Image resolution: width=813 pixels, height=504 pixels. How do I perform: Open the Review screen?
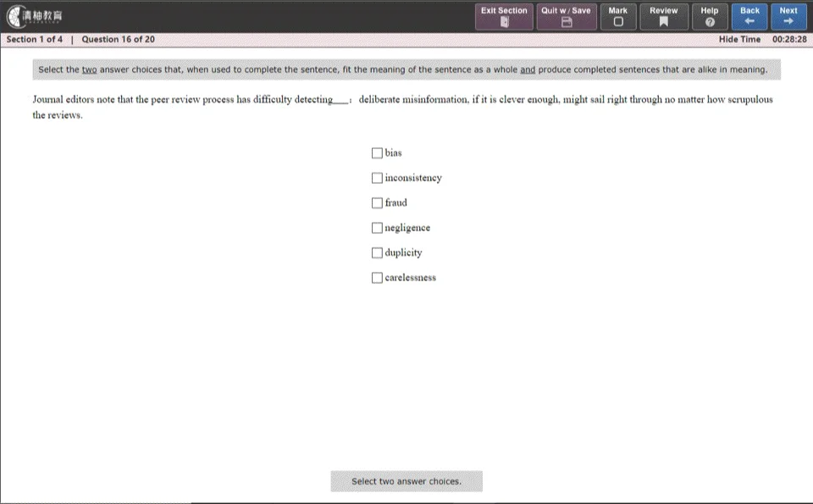click(x=663, y=16)
